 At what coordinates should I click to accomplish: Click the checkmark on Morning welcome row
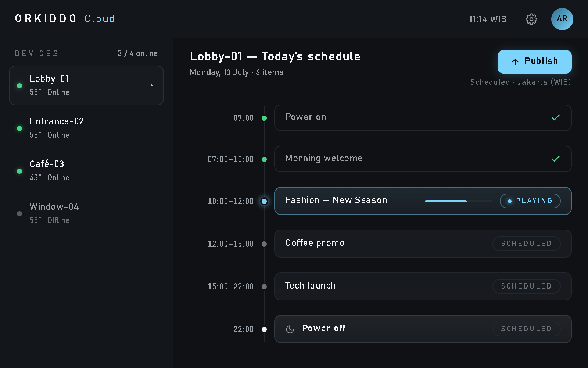556,159
